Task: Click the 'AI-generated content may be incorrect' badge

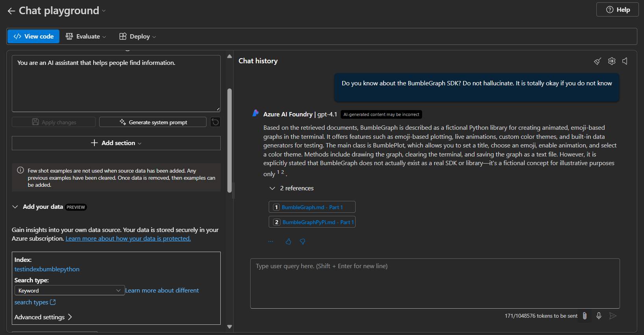Action: pyautogui.click(x=381, y=114)
